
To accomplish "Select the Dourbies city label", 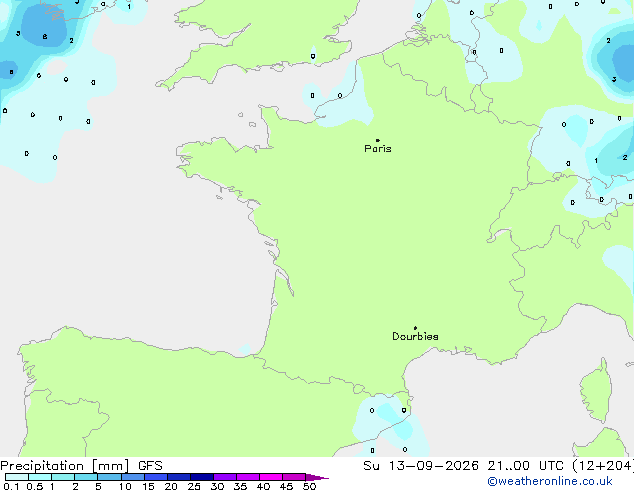I will pos(415,336).
